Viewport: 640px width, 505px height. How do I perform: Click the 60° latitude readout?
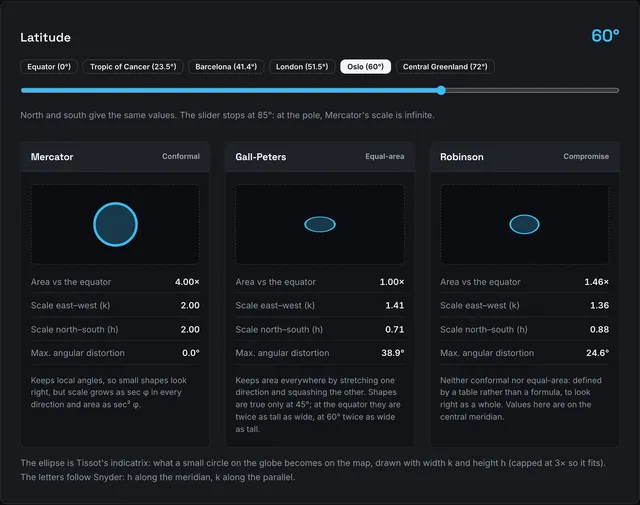click(605, 36)
